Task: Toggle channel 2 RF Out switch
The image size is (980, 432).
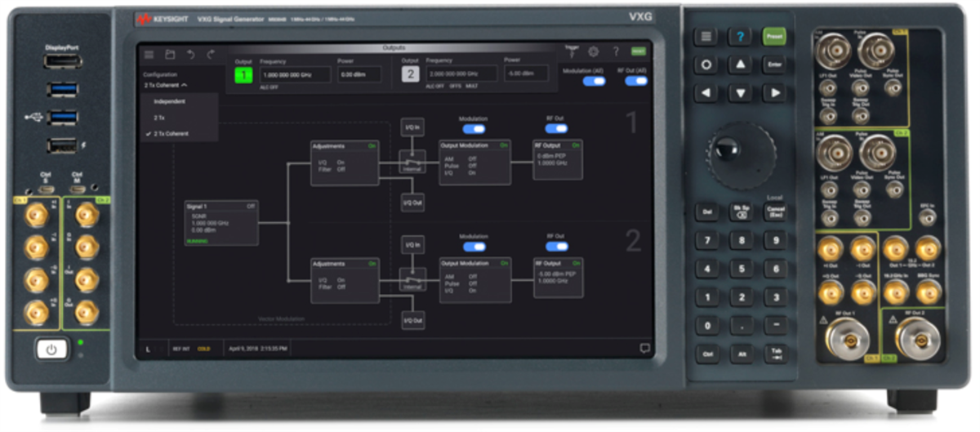Action: (x=556, y=247)
